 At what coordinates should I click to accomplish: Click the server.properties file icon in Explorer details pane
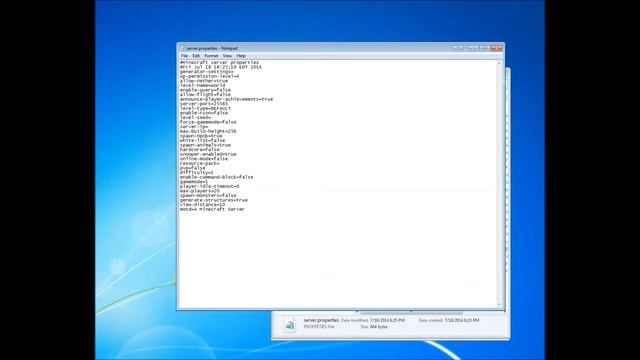(290, 325)
